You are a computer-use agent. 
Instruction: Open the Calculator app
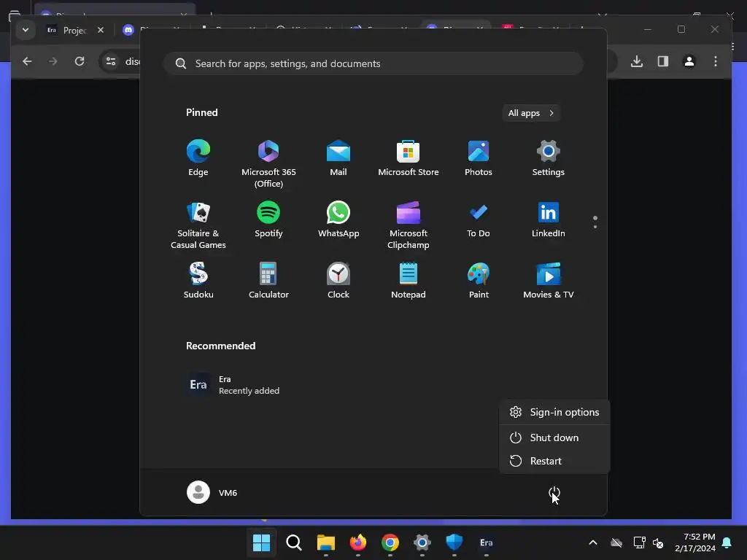[x=268, y=281]
